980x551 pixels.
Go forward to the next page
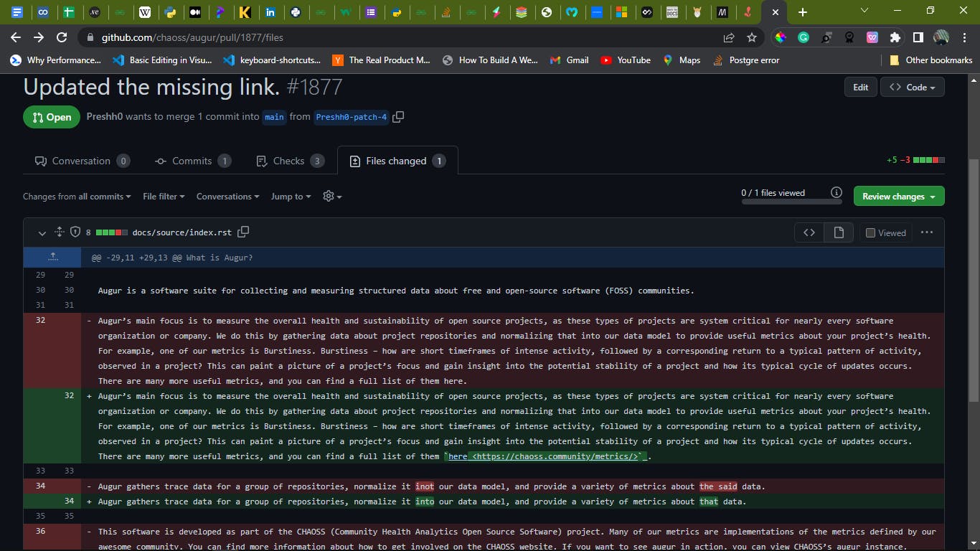(x=39, y=37)
